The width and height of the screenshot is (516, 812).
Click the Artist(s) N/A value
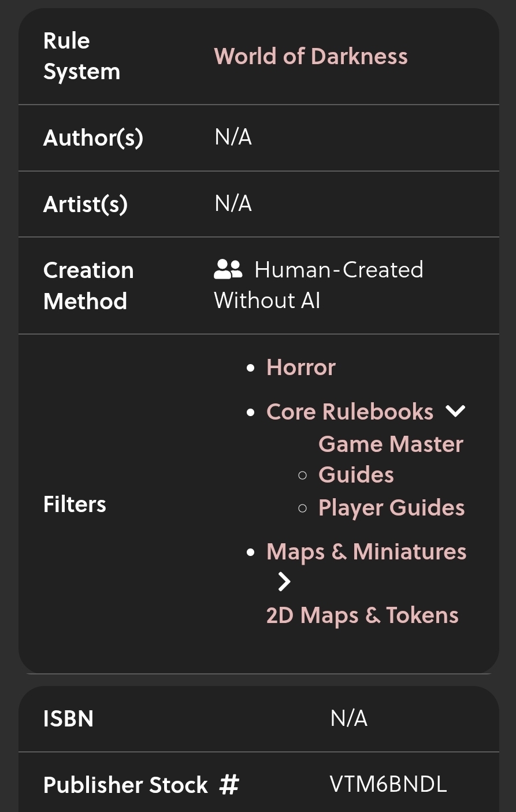click(x=233, y=203)
